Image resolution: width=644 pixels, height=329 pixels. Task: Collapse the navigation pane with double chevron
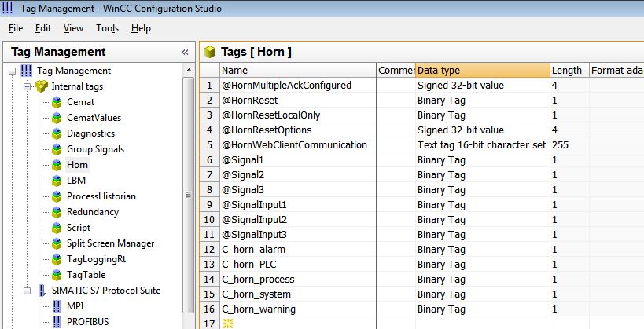tap(185, 52)
